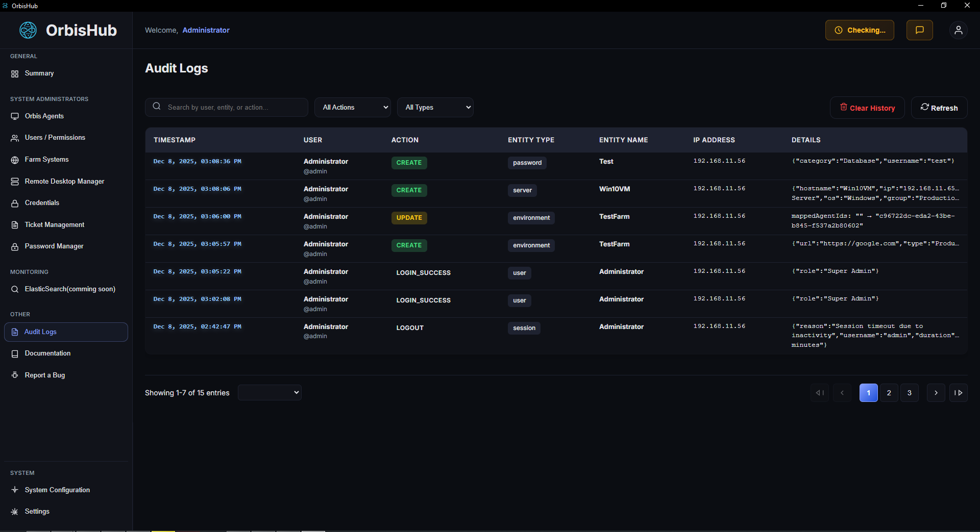Expand the All Types filter dropdown
This screenshot has width=980, height=532.
pos(435,107)
